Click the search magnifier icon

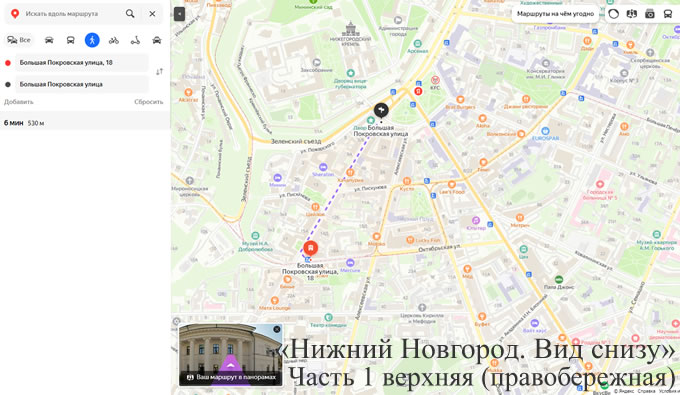(x=130, y=13)
